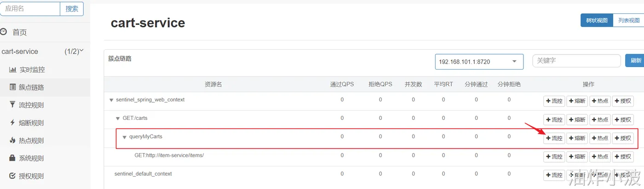Collapse the queryMyCarts tree node
This screenshot has width=644, height=189.
[x=124, y=137]
